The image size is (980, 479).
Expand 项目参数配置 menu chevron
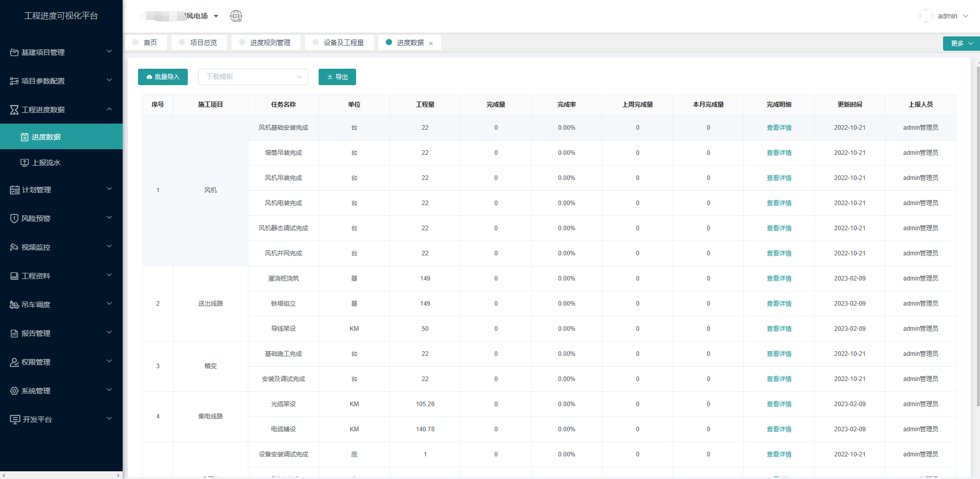click(109, 80)
